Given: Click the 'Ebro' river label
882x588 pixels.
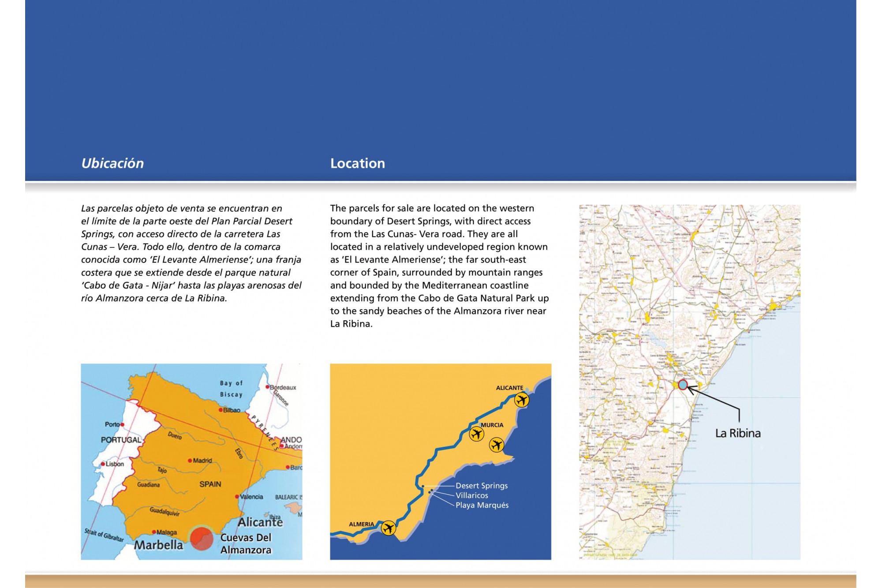Looking at the screenshot, I should [239, 453].
